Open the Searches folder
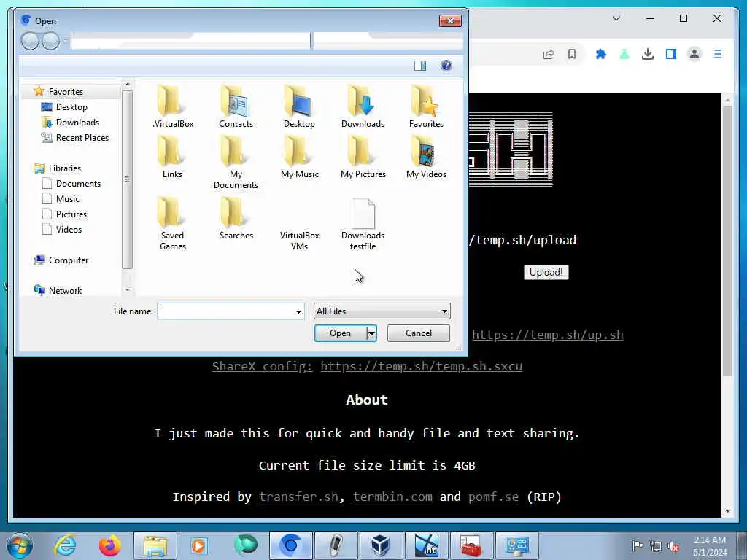747x560 pixels. [236, 219]
